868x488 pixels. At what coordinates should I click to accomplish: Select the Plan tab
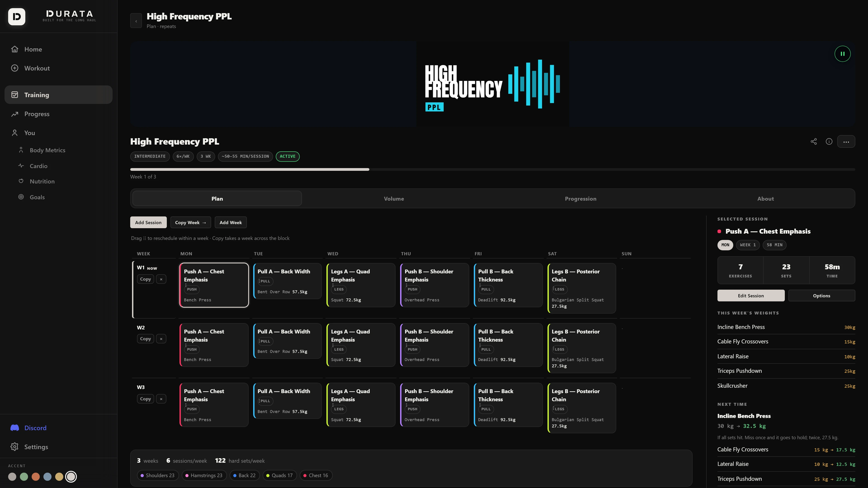click(217, 199)
